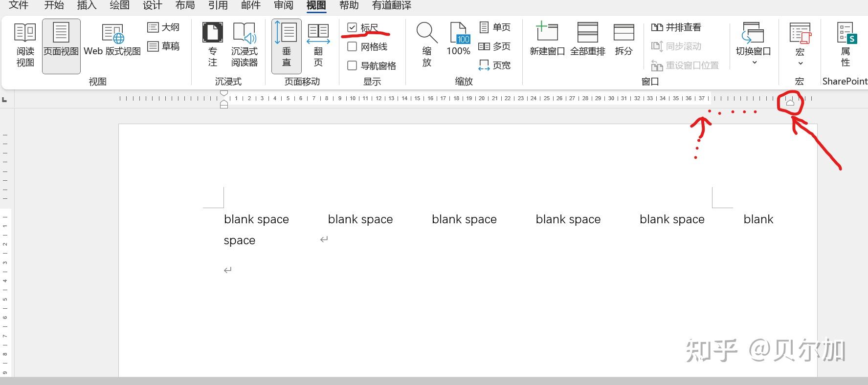Image resolution: width=868 pixels, height=385 pixels.
Task: Switch to the Design tab (设计)
Action: [152, 5]
